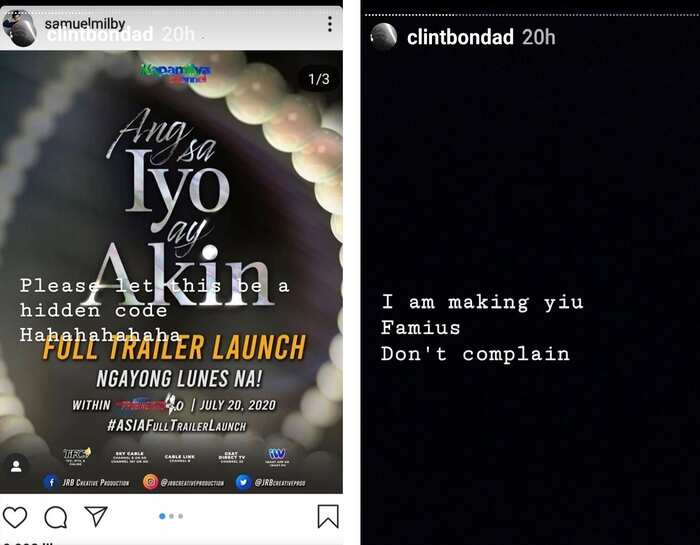
Task: Save the post with the bookmark icon
Action: pyautogui.click(x=328, y=516)
